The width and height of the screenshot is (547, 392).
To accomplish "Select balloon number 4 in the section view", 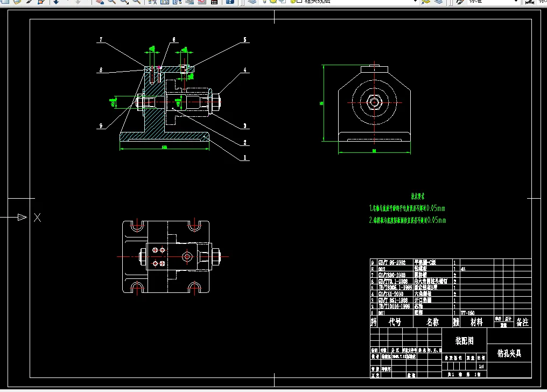I will pos(245,70).
